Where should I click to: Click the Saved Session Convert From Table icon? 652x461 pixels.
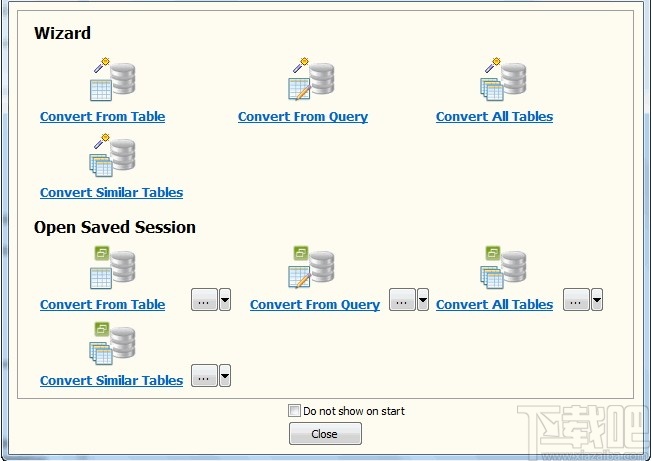pos(113,267)
